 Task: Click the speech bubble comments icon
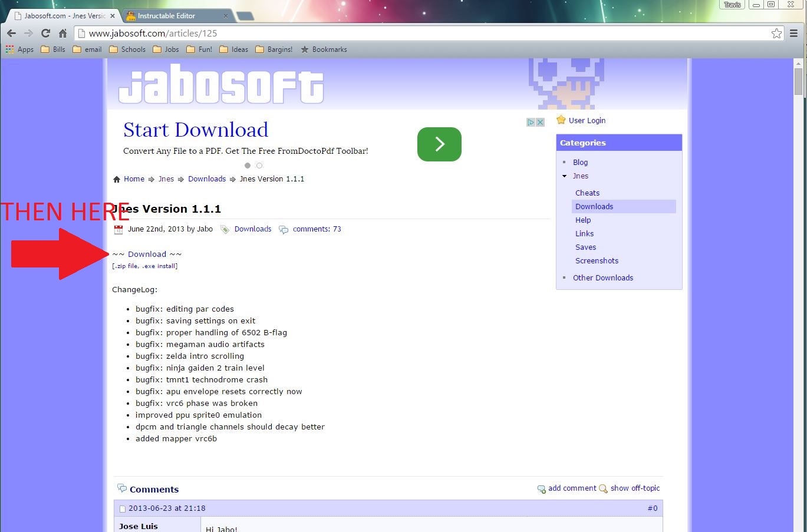click(x=284, y=230)
